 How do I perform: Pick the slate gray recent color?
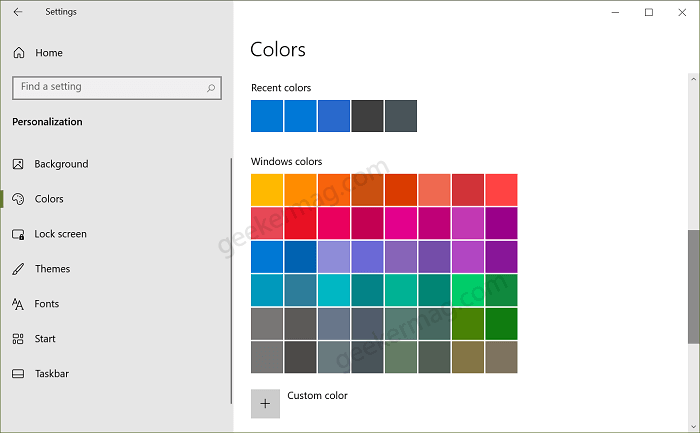(x=401, y=116)
